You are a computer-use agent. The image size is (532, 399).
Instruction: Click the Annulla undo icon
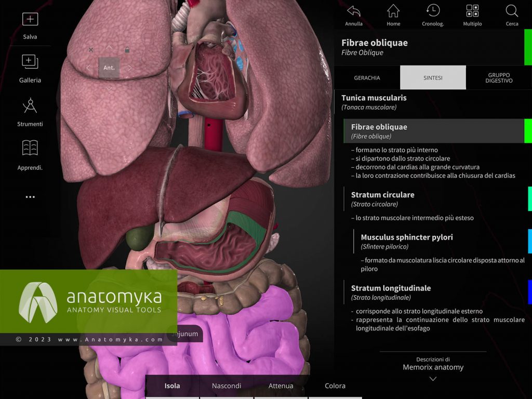tap(354, 11)
